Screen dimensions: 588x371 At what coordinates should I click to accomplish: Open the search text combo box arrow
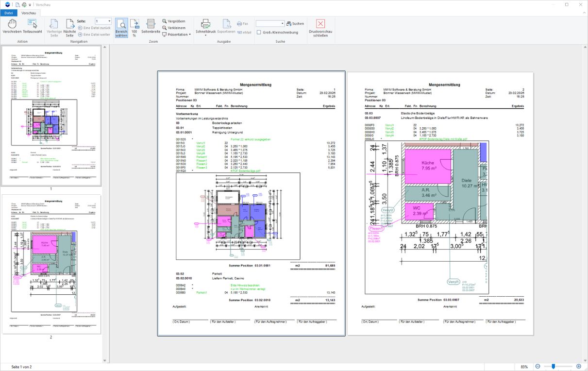click(282, 23)
